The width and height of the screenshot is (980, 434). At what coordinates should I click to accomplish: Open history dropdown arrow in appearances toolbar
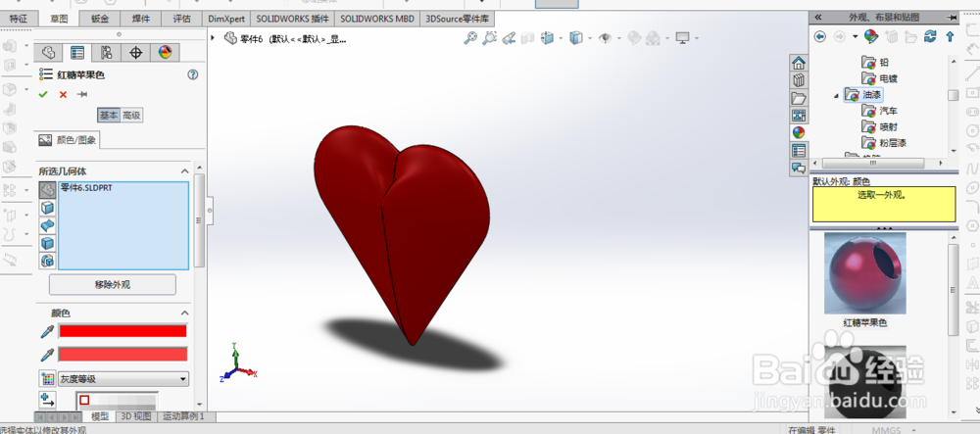(x=855, y=37)
